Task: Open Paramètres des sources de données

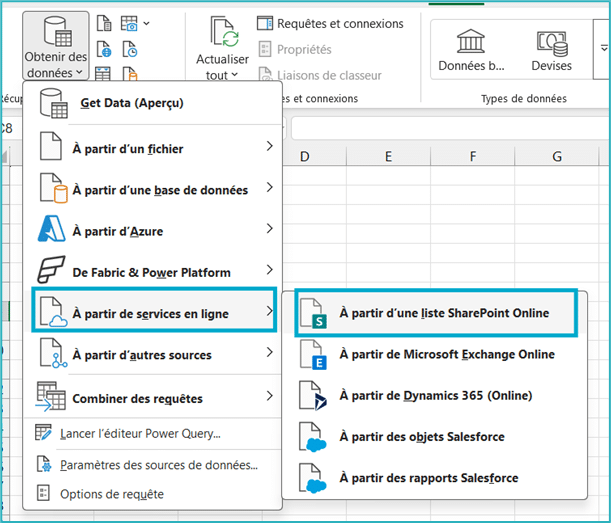Action: tap(152, 465)
